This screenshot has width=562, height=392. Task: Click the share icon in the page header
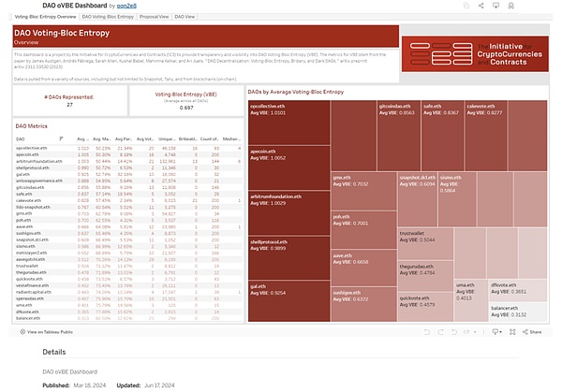click(x=481, y=6)
